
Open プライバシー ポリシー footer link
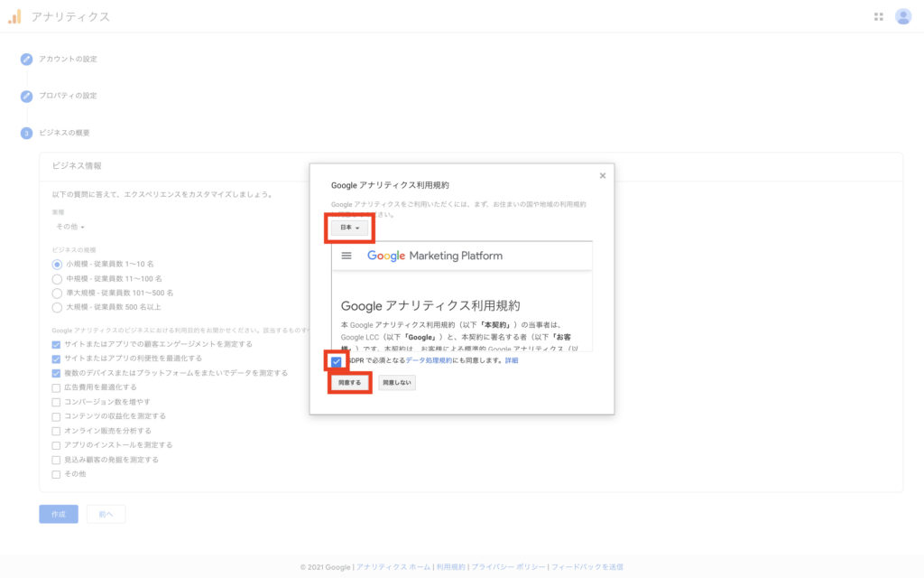pos(508,567)
